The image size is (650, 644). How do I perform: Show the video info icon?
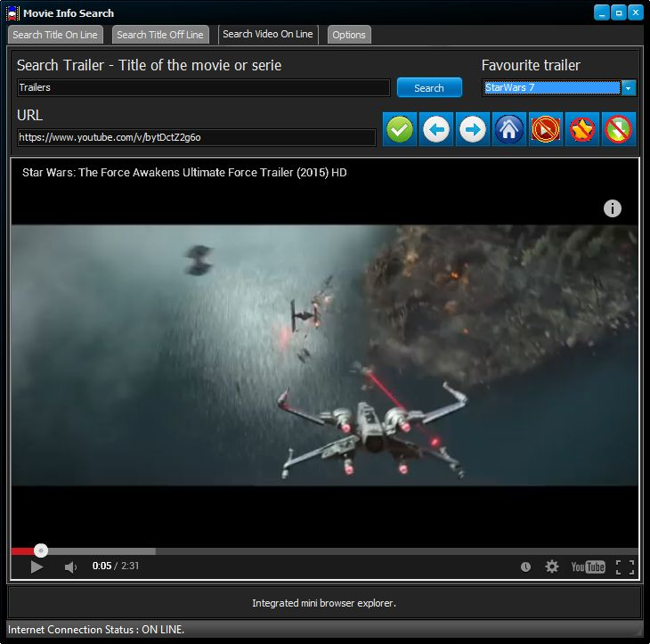pyautogui.click(x=613, y=208)
